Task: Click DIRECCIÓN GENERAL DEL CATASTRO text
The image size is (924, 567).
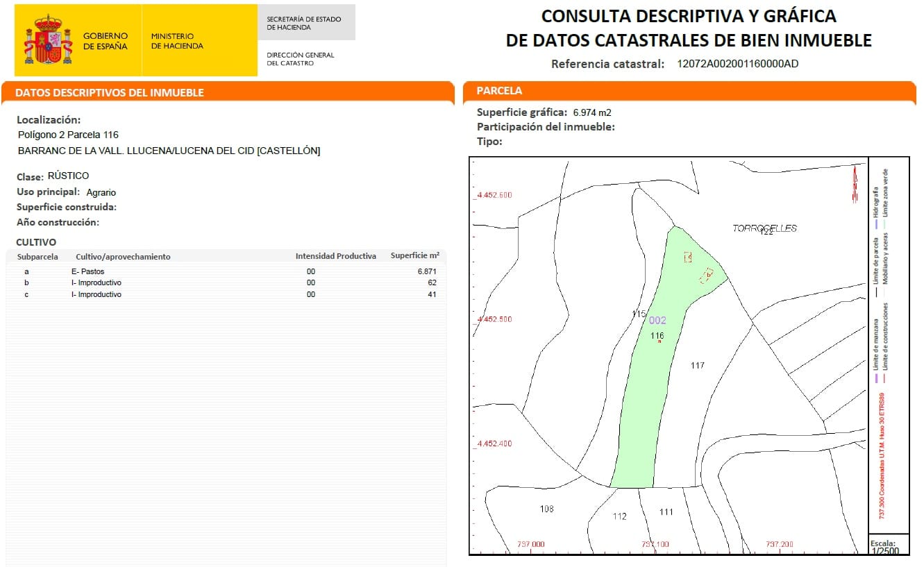Action: (x=301, y=59)
